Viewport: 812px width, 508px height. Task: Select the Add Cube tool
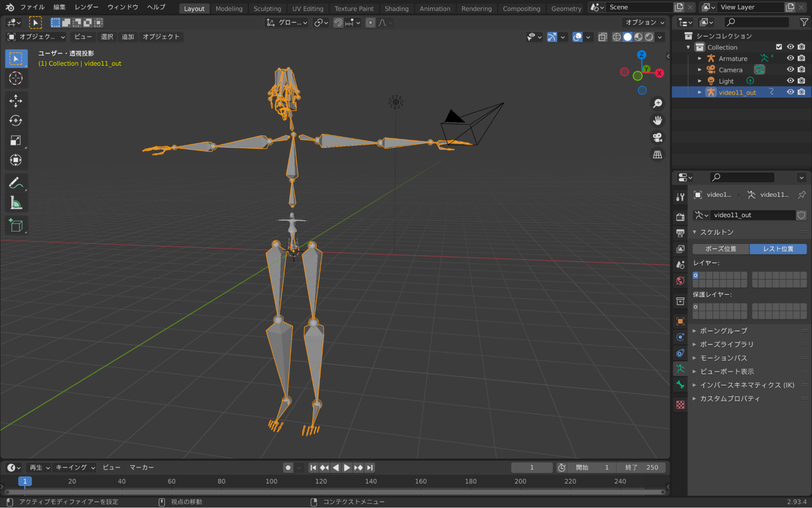point(16,226)
